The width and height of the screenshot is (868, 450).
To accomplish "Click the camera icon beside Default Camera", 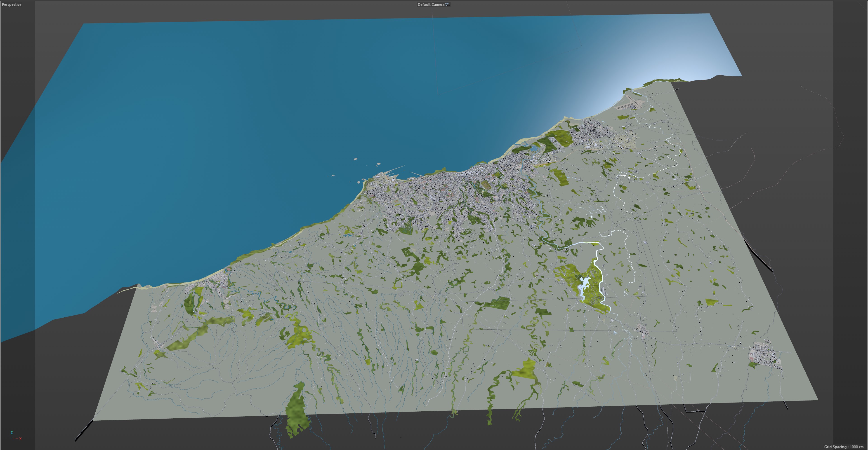I will [447, 4].
